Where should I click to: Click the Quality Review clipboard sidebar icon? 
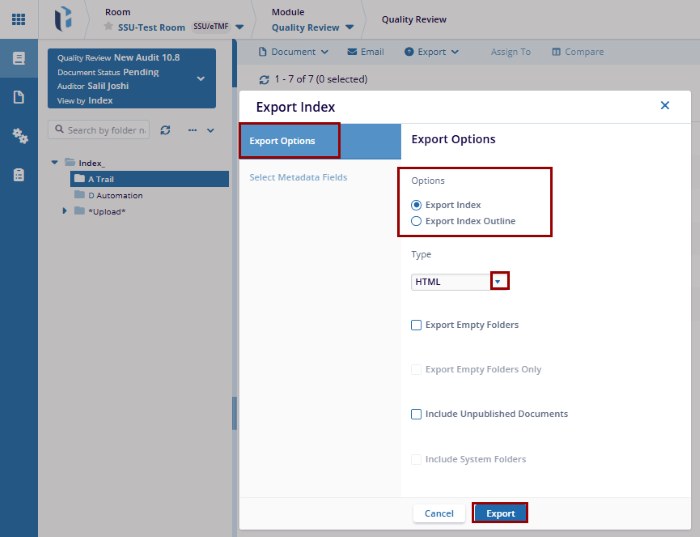click(18, 174)
